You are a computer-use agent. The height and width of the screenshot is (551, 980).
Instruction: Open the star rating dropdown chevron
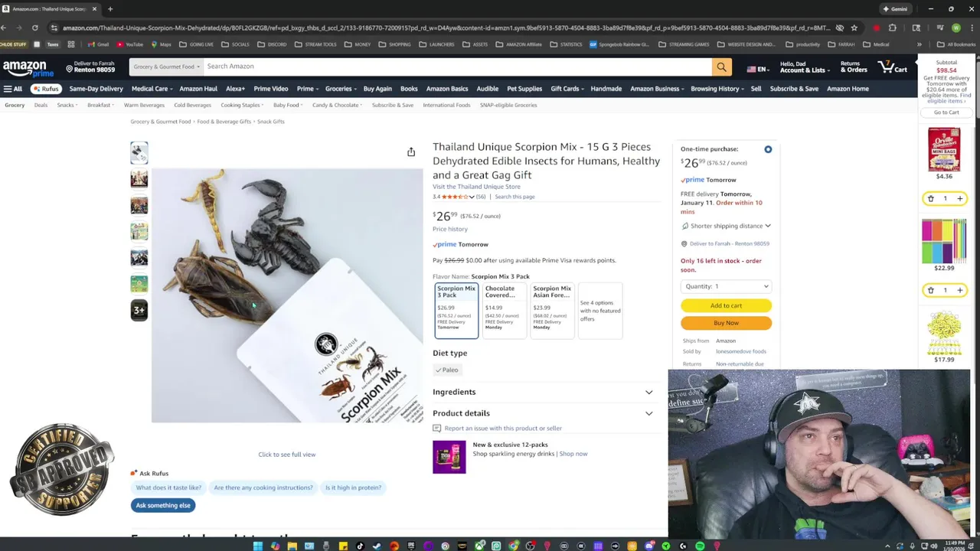pyautogui.click(x=472, y=197)
